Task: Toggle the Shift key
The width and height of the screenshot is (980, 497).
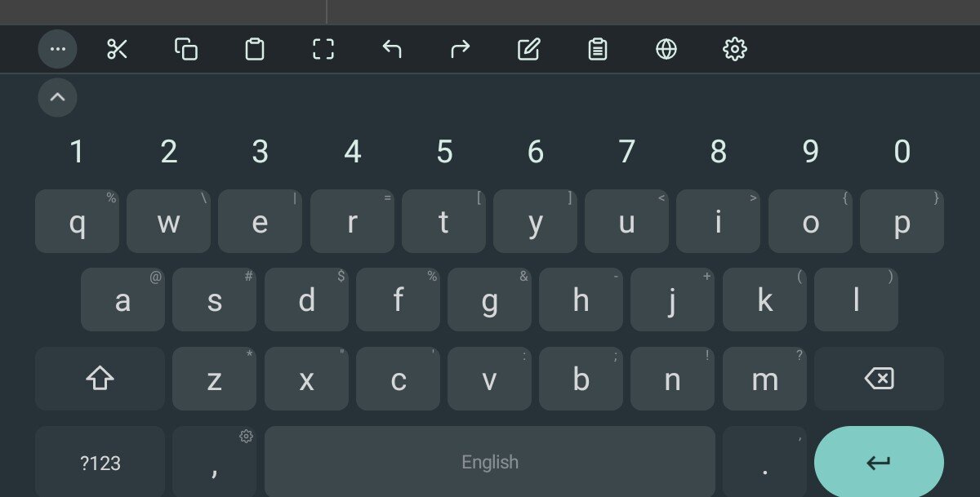Action: coord(100,379)
